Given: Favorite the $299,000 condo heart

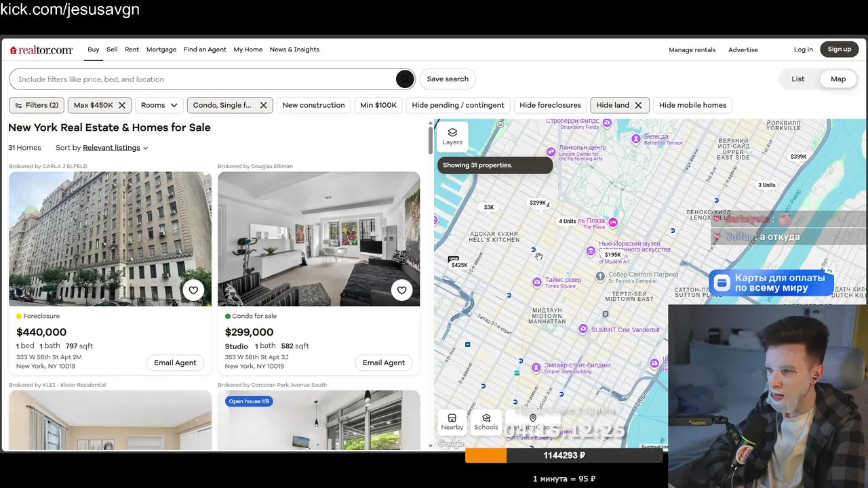Looking at the screenshot, I should coord(401,290).
